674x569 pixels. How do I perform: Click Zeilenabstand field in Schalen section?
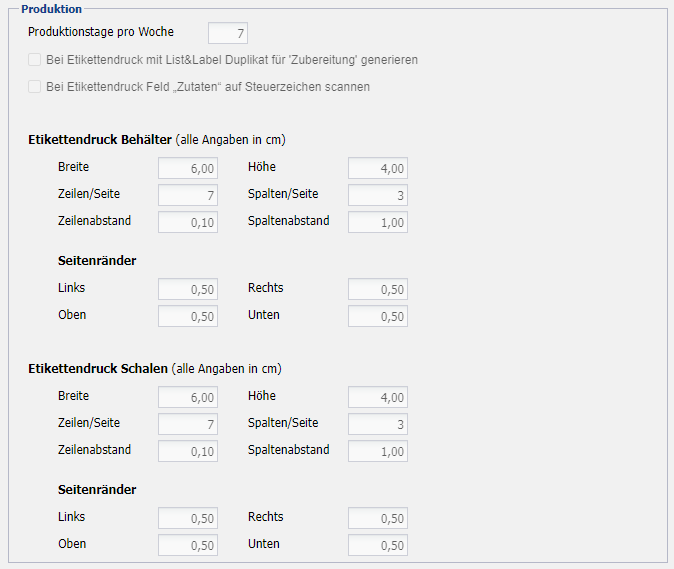tap(188, 451)
